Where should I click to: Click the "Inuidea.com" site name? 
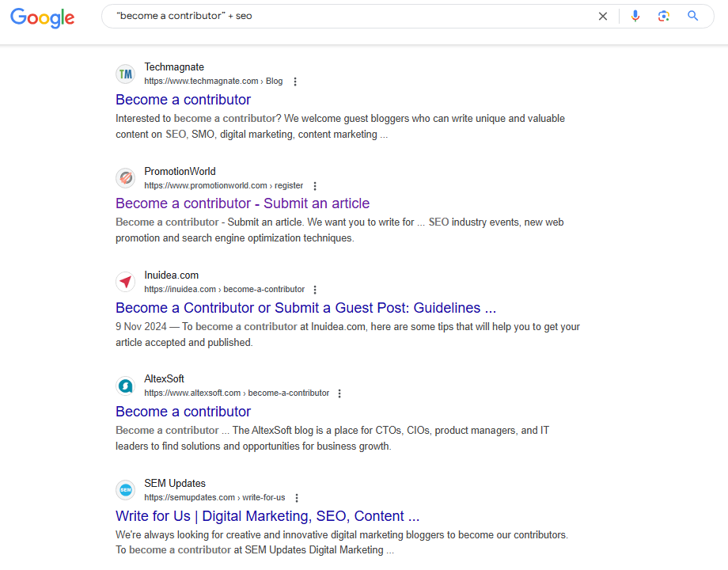172,275
